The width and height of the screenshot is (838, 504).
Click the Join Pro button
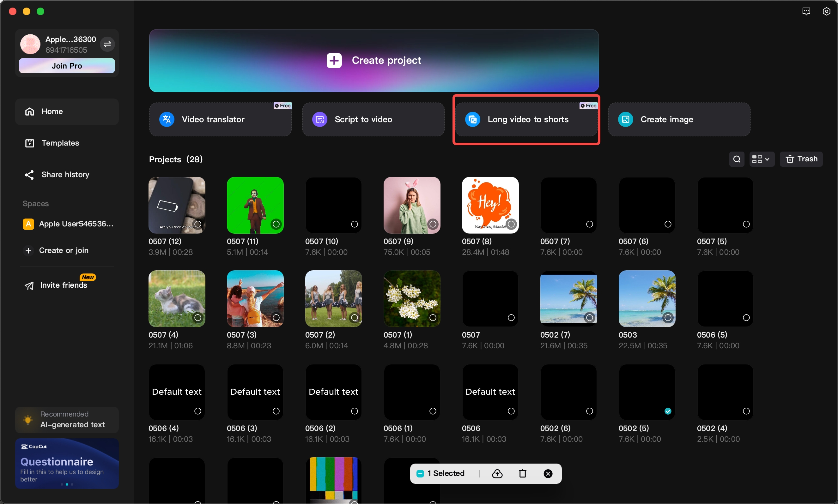pyautogui.click(x=67, y=66)
